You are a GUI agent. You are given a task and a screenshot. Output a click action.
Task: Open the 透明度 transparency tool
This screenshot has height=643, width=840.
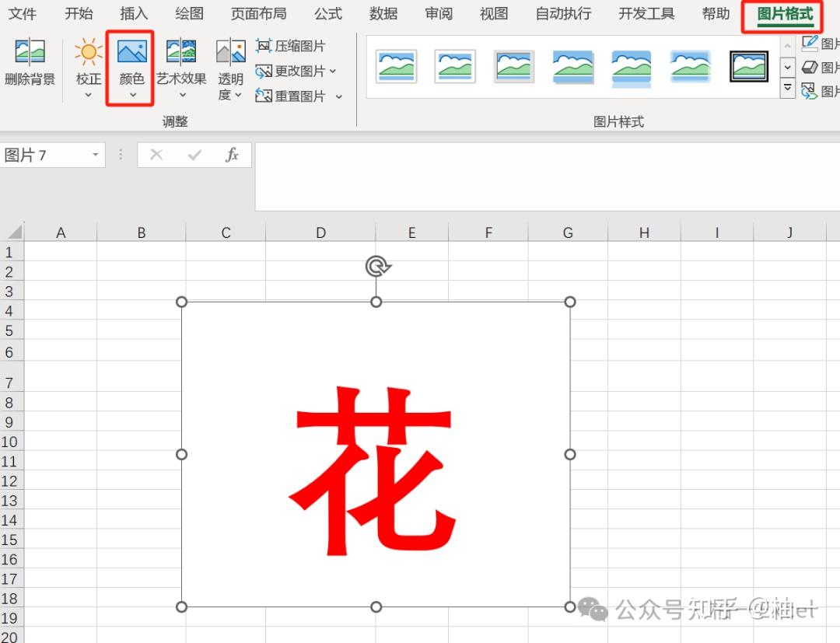[230, 70]
